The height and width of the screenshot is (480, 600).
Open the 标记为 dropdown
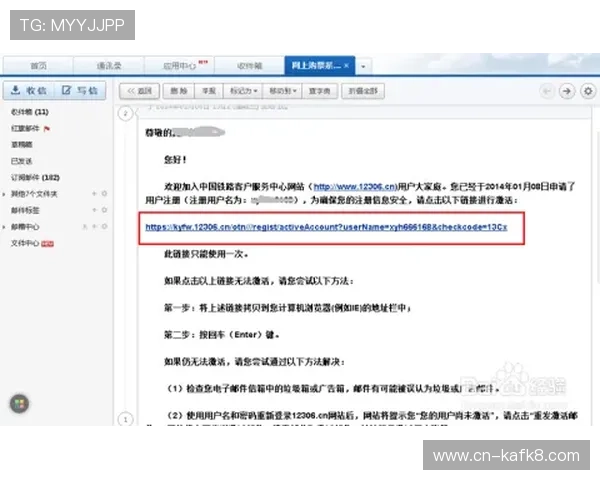(x=243, y=91)
